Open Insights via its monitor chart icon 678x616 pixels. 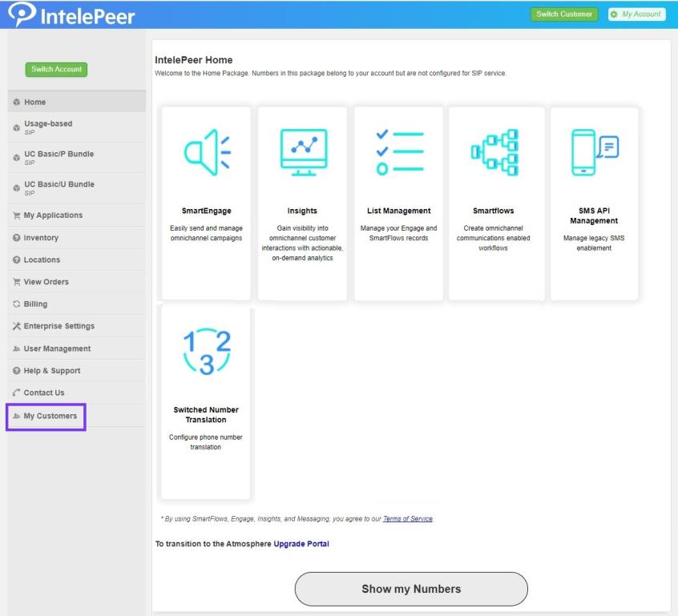pos(304,152)
